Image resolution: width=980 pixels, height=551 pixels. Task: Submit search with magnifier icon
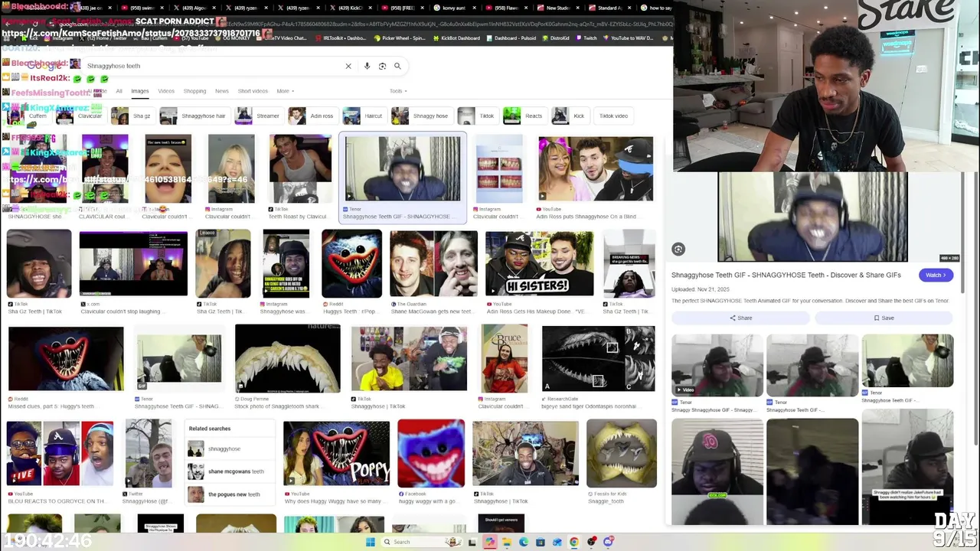tap(397, 66)
